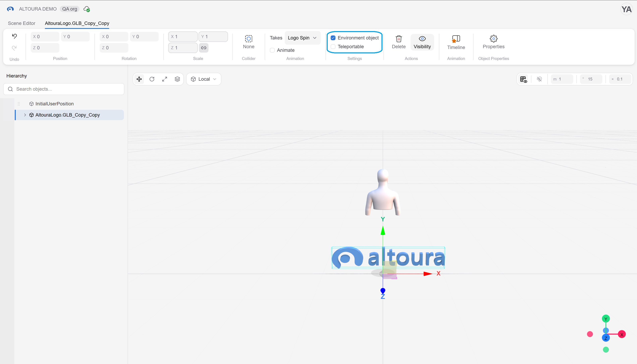Click the move snap m 1 field
Screen dimensions: 637x364
(x=562, y=79)
